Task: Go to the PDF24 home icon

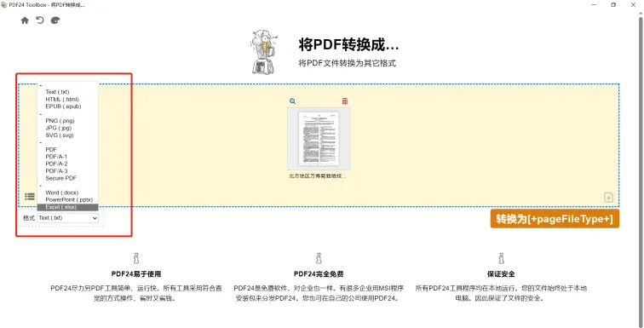Action: (x=25, y=20)
